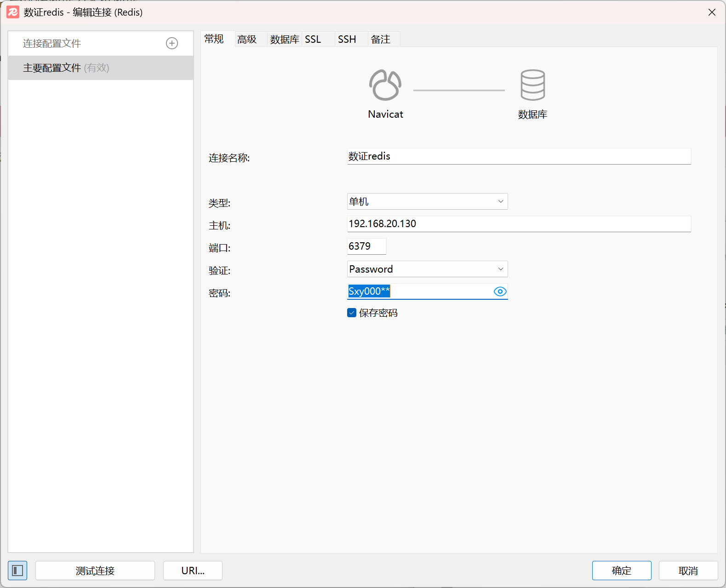
Task: Click the 保存密码 label text
Action: click(378, 313)
